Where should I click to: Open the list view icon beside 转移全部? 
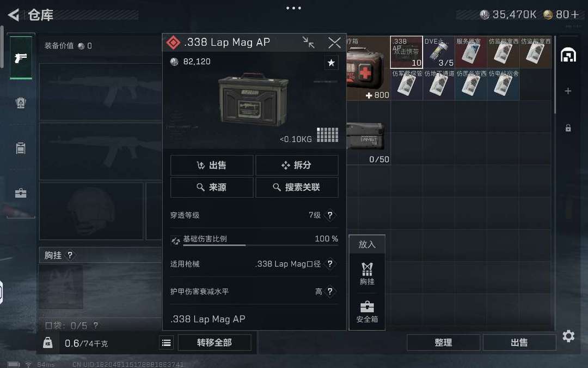pos(167,342)
